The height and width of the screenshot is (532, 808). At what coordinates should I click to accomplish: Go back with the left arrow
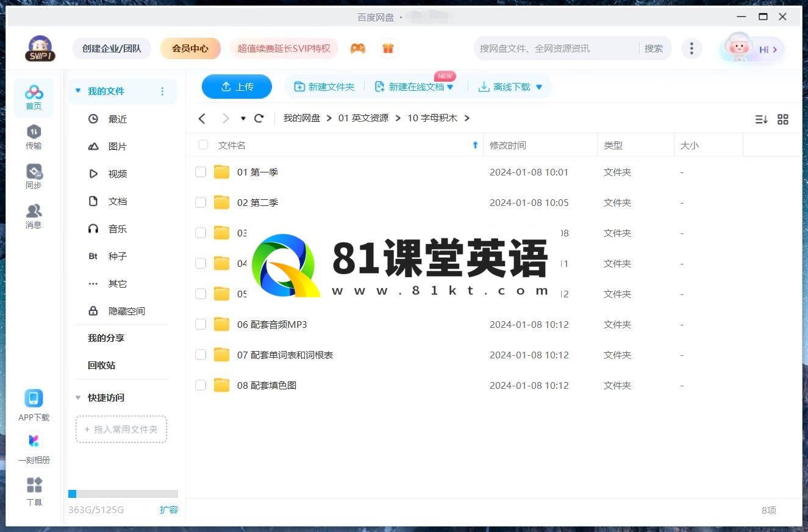point(202,118)
